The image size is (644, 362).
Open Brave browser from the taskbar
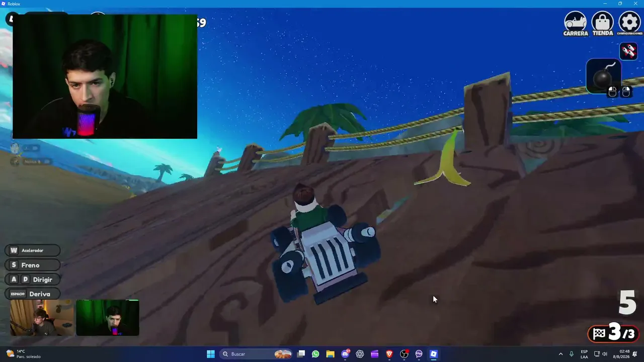389,354
